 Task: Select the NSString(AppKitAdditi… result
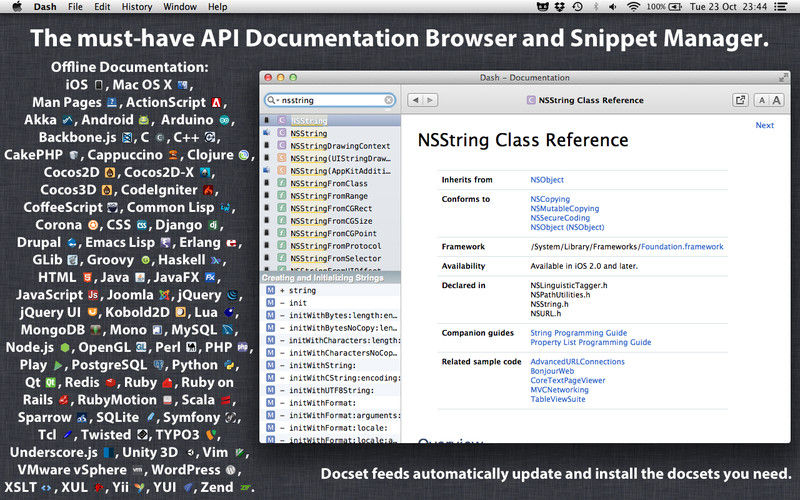tap(330, 171)
